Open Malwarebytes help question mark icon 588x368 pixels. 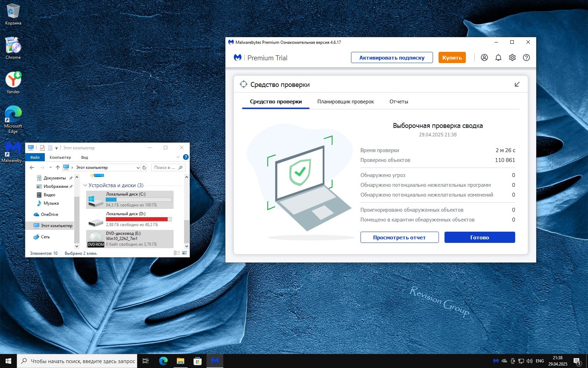pos(526,57)
